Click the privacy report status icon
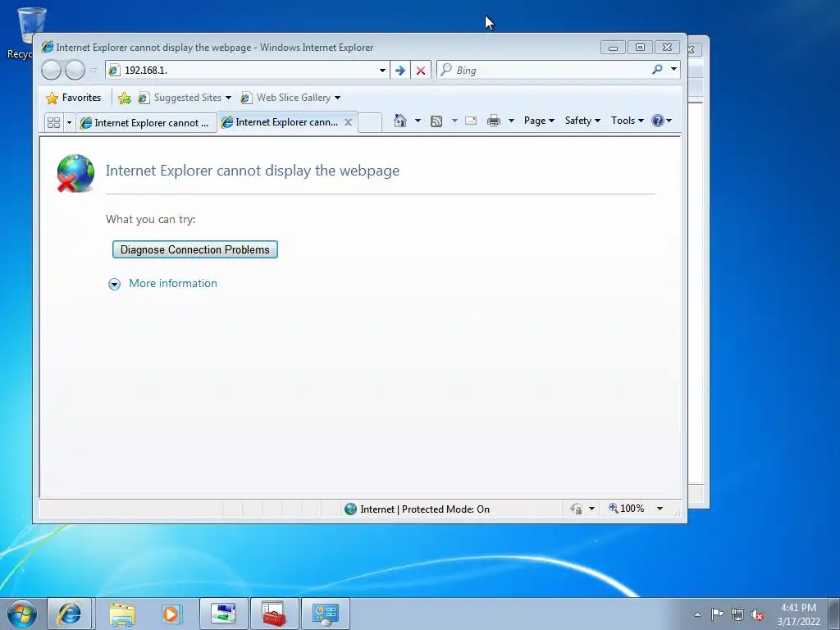Image resolution: width=840 pixels, height=630 pixels. point(577,509)
